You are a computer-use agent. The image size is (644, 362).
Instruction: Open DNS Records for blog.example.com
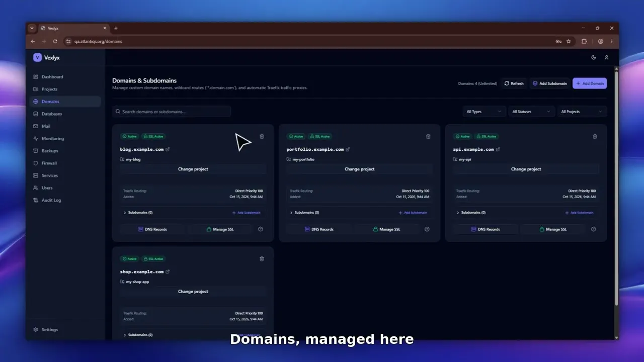[x=152, y=229]
